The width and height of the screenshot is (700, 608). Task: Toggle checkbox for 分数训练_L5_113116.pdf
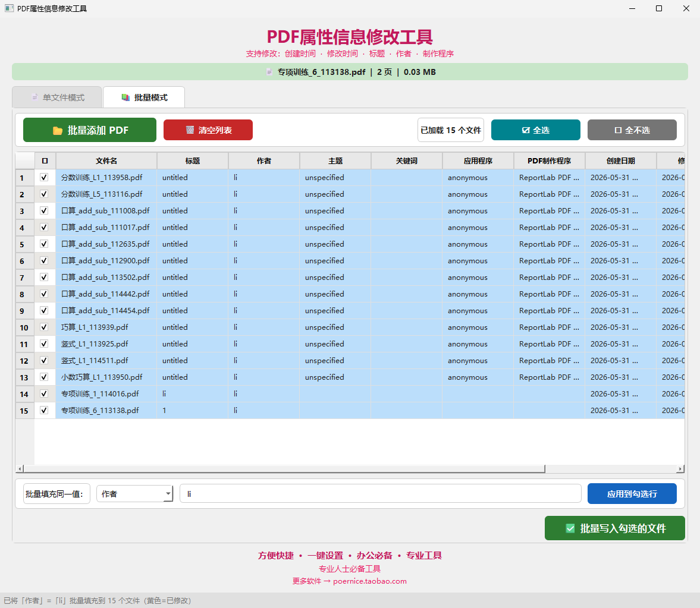[x=44, y=194]
